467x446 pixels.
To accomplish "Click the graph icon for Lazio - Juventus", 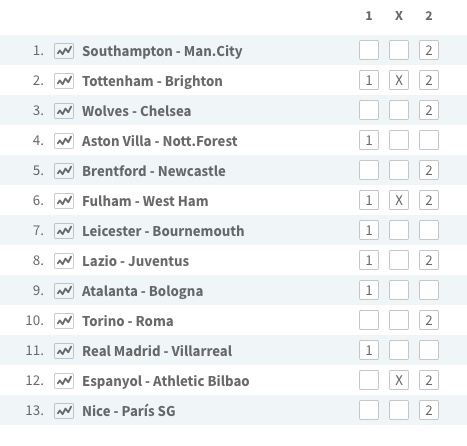I will coord(64,261).
